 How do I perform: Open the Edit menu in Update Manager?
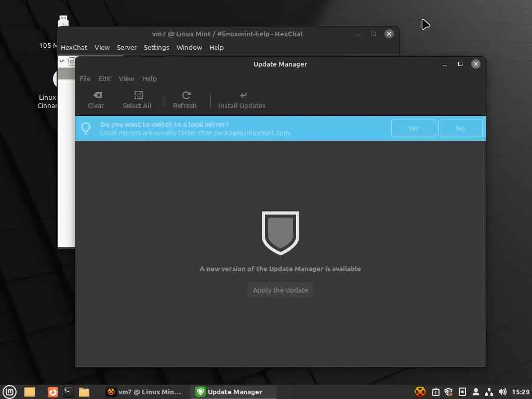(104, 79)
